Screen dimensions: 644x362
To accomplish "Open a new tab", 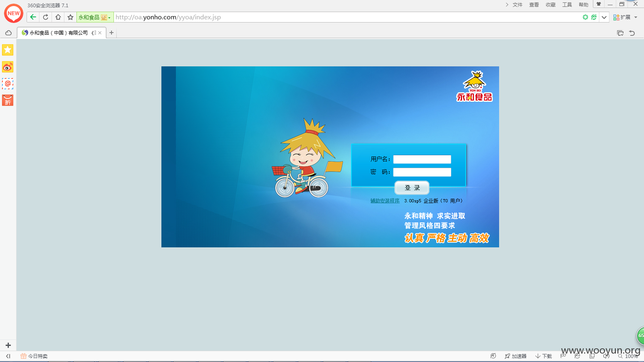I will tap(111, 33).
